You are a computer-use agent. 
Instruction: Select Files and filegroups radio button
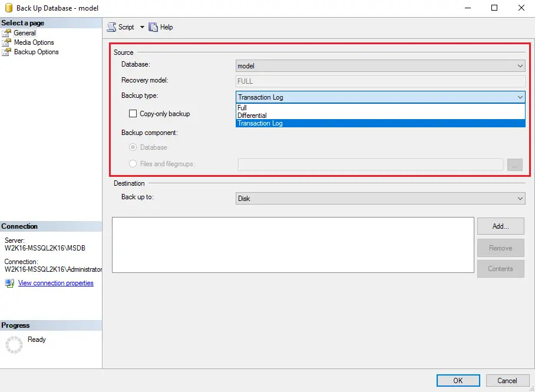[133, 164]
